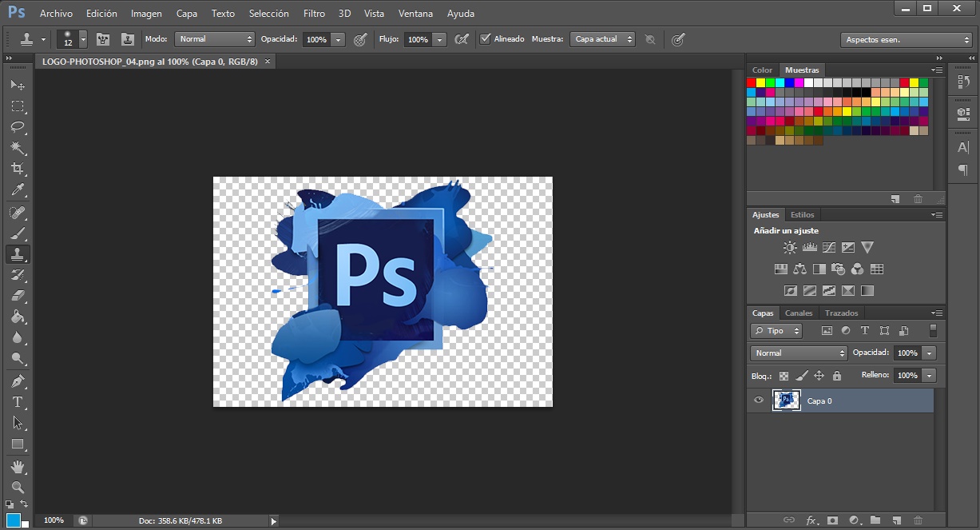Toggle pixel layer filter
This screenshot has height=530, width=980.
pyautogui.click(x=827, y=330)
